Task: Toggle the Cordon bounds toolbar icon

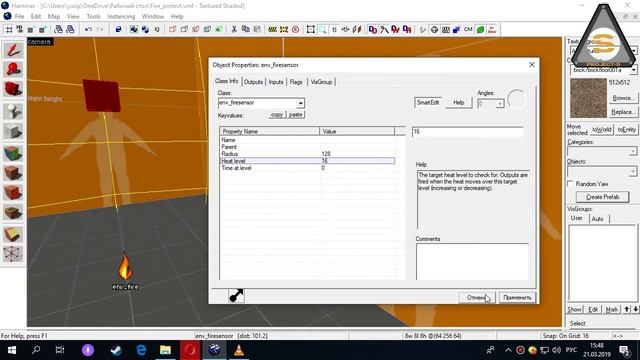Action: coord(284,29)
